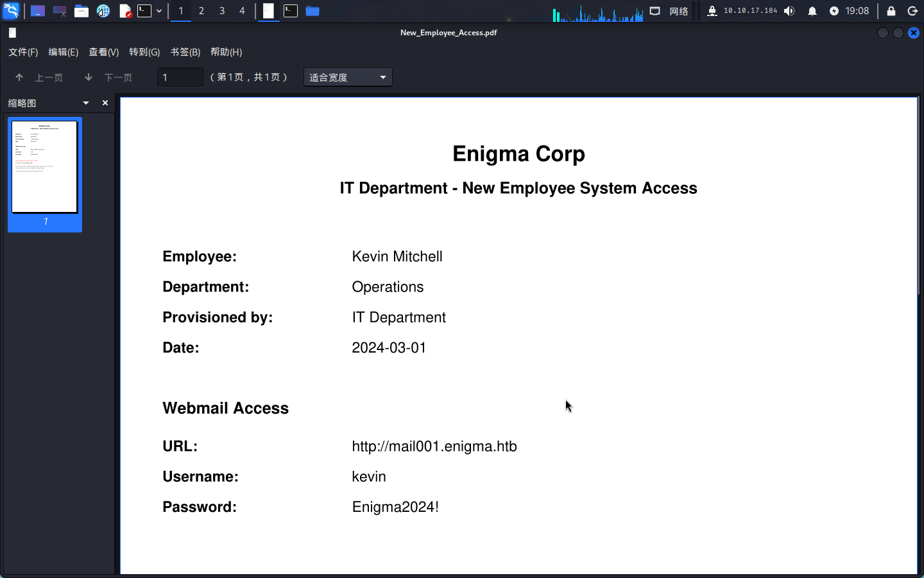924x578 pixels.
Task: Switch to workspace 3
Action: (222, 11)
